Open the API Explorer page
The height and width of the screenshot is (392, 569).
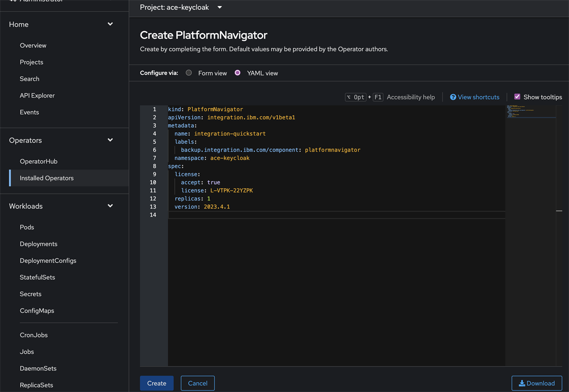click(x=37, y=95)
